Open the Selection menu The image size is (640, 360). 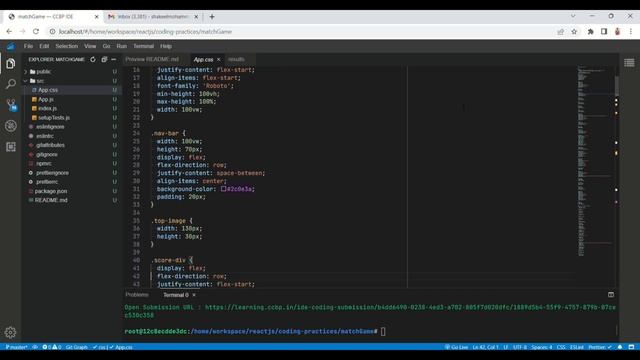[67, 46]
